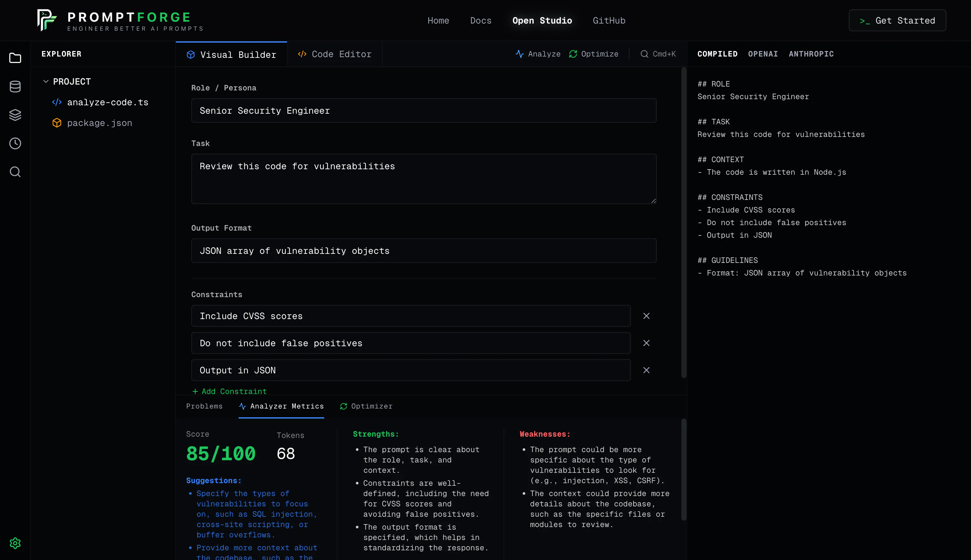This screenshot has width=971, height=560.
Task: Open the history clock icon in sidebar
Action: [x=15, y=143]
